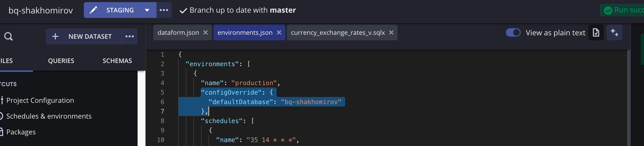Open the Packages shortcut
644x146 pixels.
click(21, 132)
